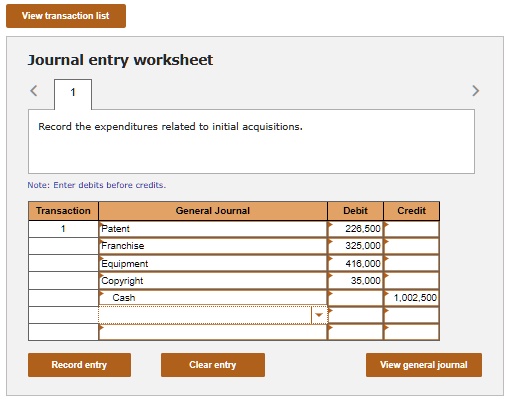This screenshot has width=523, height=402.
Task: Click the right arrow to go to next entry
Action: [476, 91]
